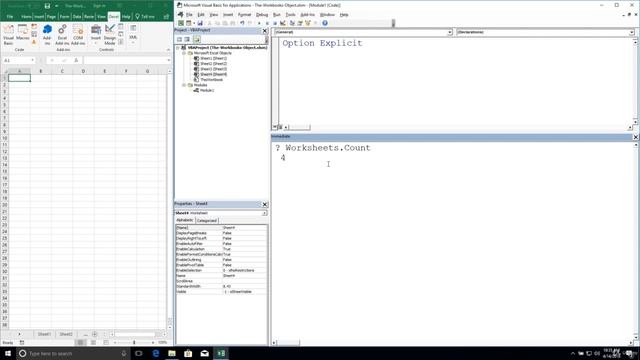
Task: Open the VBA File menu
Action: point(189,15)
